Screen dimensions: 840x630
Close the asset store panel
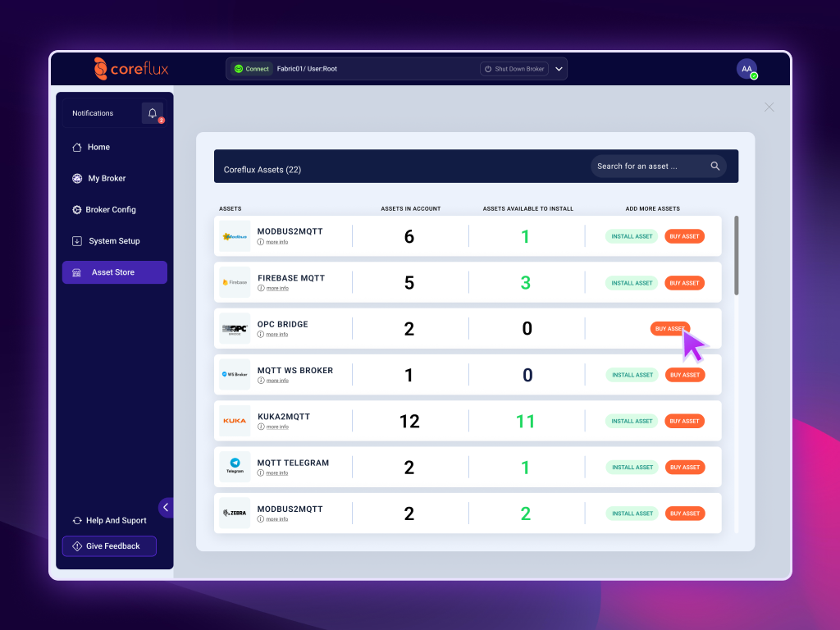click(x=769, y=107)
